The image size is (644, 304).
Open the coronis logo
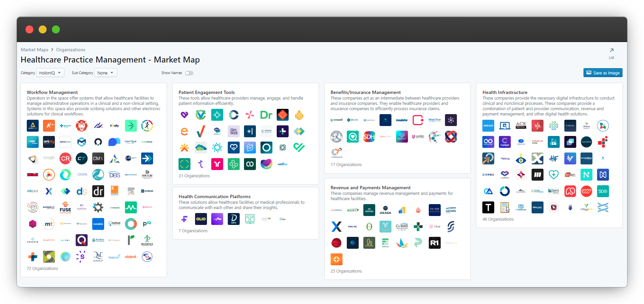click(x=451, y=210)
